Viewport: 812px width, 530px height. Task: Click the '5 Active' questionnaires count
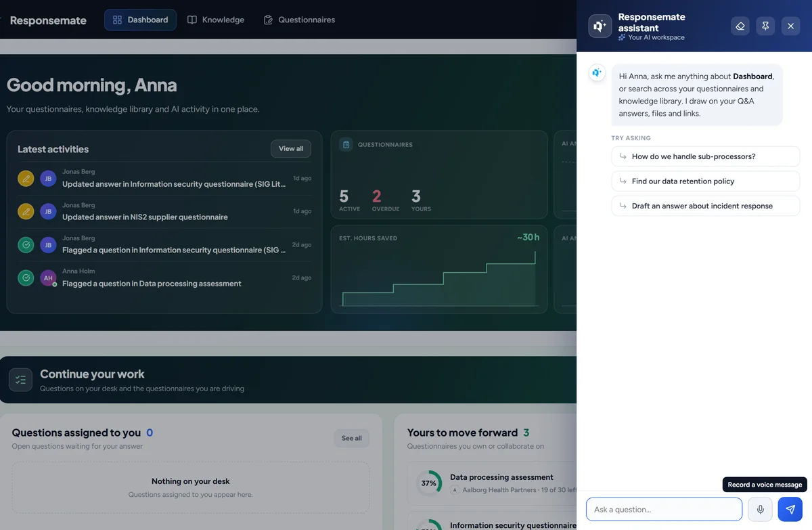pyautogui.click(x=349, y=200)
